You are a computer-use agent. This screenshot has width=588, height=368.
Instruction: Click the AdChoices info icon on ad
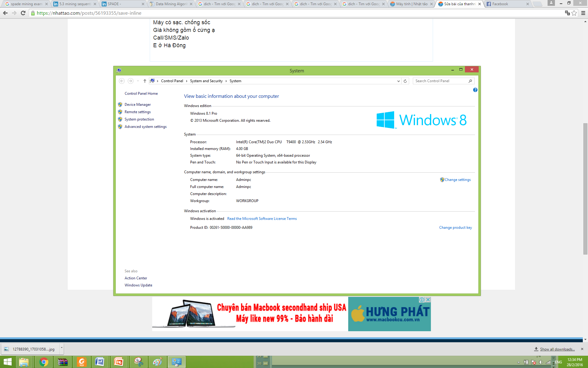coord(422,300)
